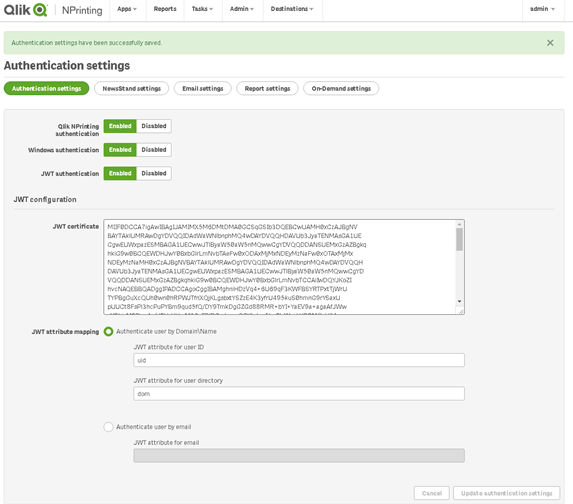Switch to the NewsStand settings tab
Image resolution: width=573 pixels, height=504 pixels.
tap(132, 88)
